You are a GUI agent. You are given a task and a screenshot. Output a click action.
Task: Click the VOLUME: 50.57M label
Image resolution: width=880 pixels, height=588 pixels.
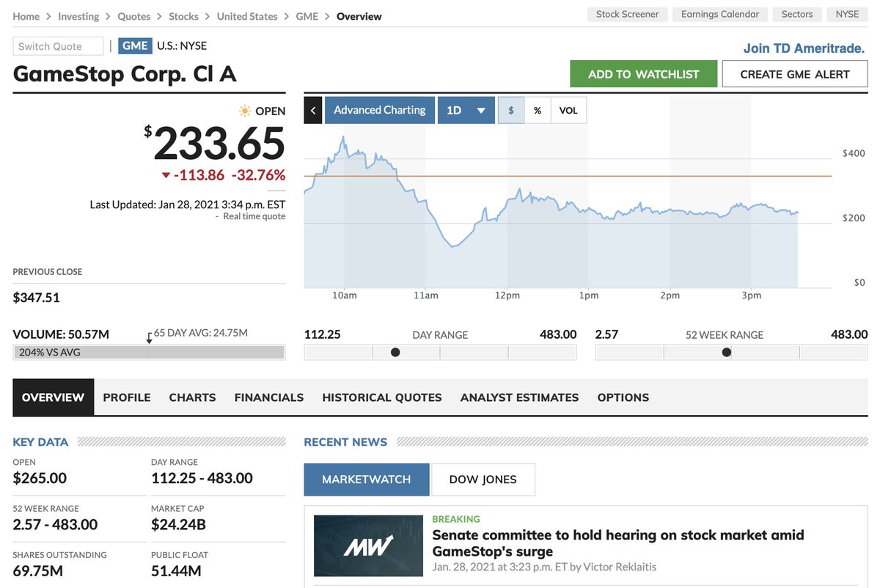click(61, 334)
